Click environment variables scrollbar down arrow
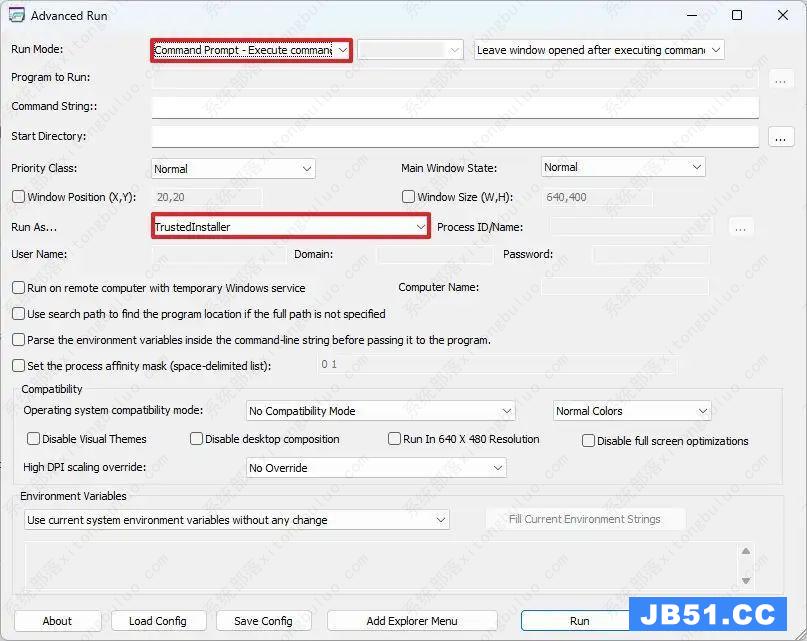The image size is (807, 641). [x=746, y=578]
